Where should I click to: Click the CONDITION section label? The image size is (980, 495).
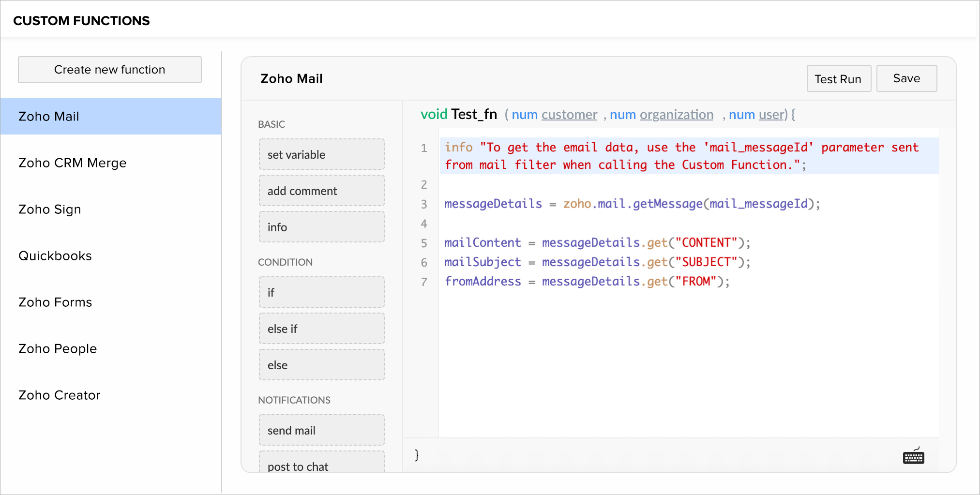[x=285, y=262]
